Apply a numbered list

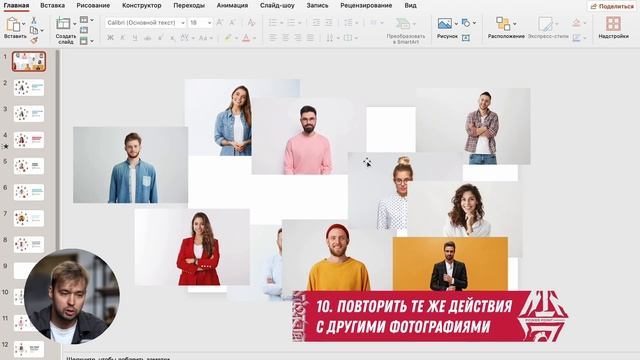click(291, 22)
